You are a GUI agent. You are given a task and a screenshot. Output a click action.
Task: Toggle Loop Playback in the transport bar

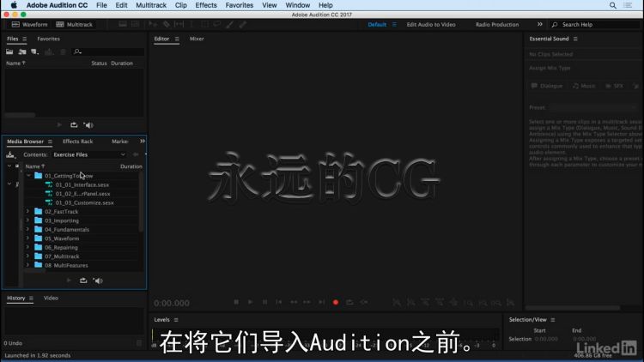pyautogui.click(x=349, y=302)
